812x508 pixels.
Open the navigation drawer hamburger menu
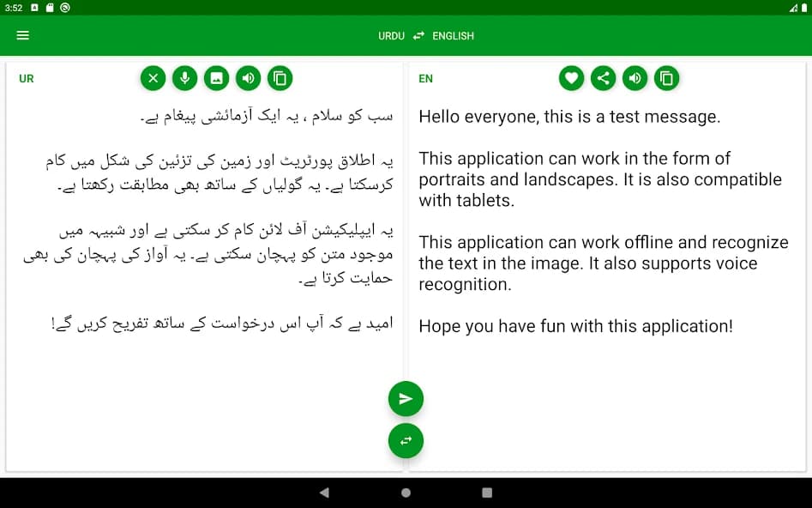coord(22,35)
